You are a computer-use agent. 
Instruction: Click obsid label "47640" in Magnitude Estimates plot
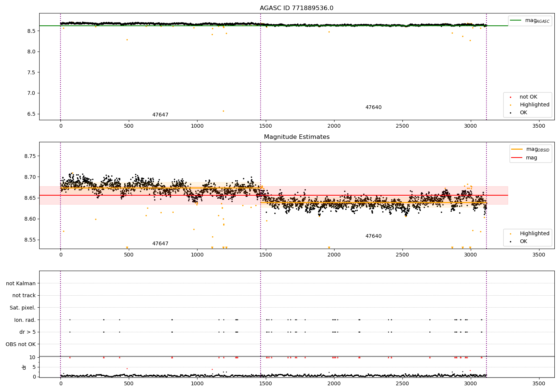click(x=373, y=236)
